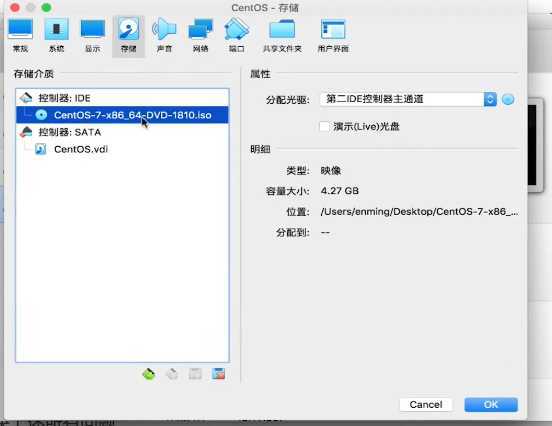Viewport: 552px width, 426px height.
Task: Click the choose disk image round icon
Action: [508, 100]
